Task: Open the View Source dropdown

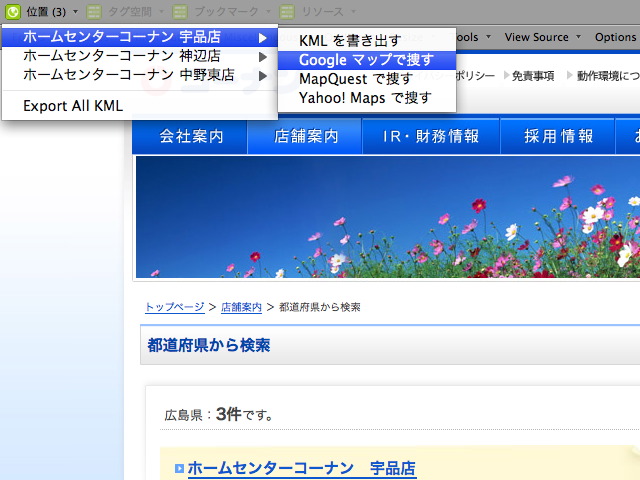Action: pos(543,37)
